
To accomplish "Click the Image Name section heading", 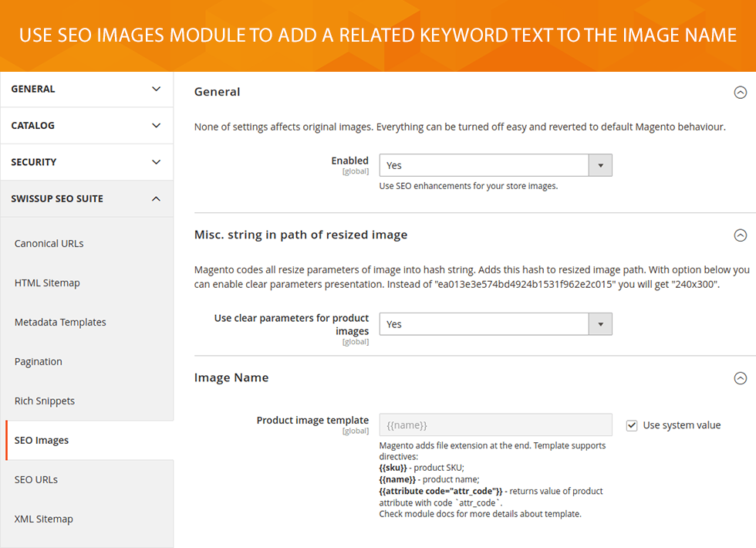I will pos(231,377).
